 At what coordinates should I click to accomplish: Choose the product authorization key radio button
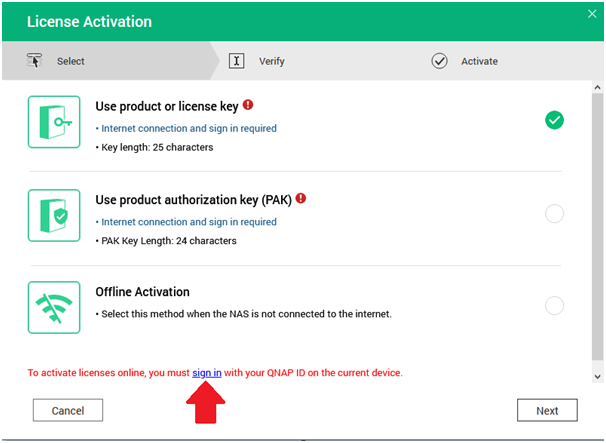coord(554,213)
